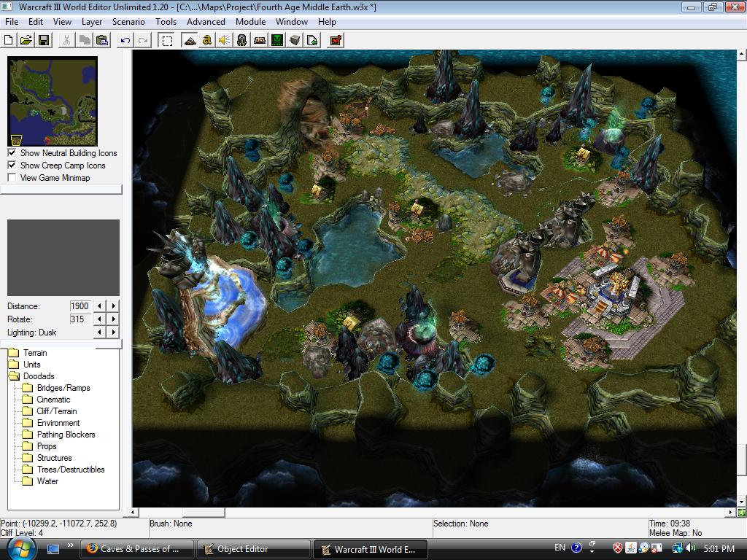Click the Copy toolbar icon
This screenshot has height=560, width=747.
85,41
